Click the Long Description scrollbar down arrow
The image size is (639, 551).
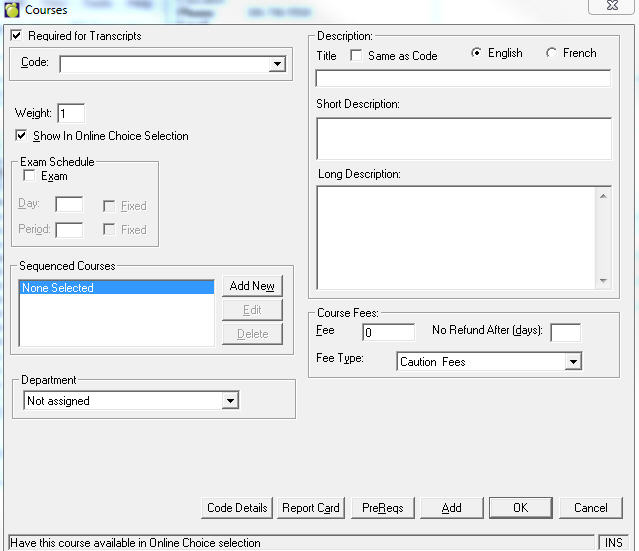click(x=603, y=281)
